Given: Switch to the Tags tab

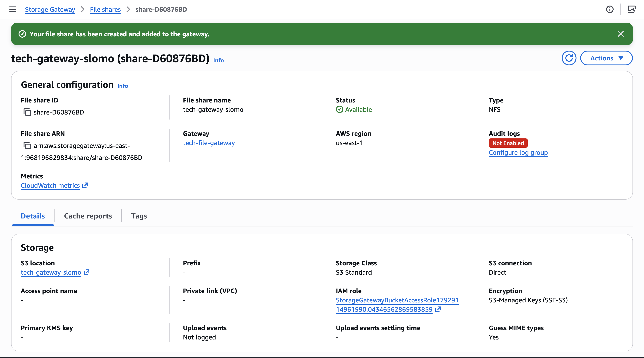Looking at the screenshot, I should coord(139,216).
